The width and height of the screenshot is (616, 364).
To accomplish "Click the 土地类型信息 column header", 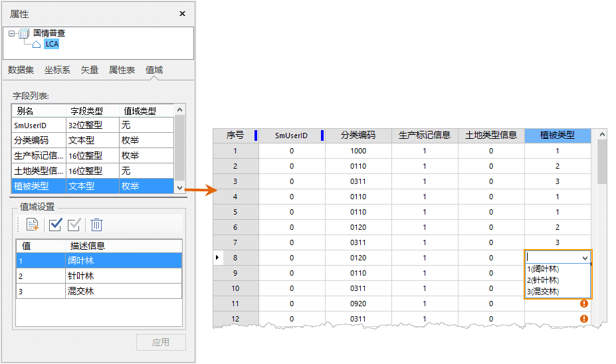I will [491, 136].
